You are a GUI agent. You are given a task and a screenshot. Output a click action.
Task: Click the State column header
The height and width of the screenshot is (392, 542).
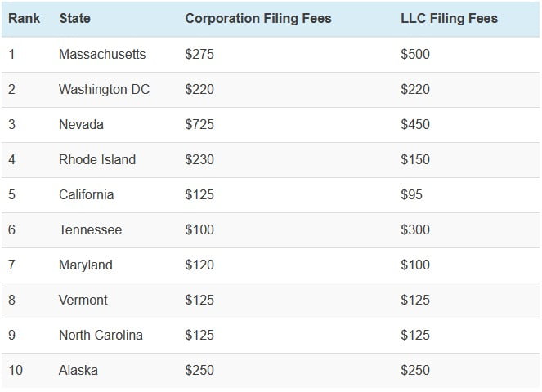75,18
